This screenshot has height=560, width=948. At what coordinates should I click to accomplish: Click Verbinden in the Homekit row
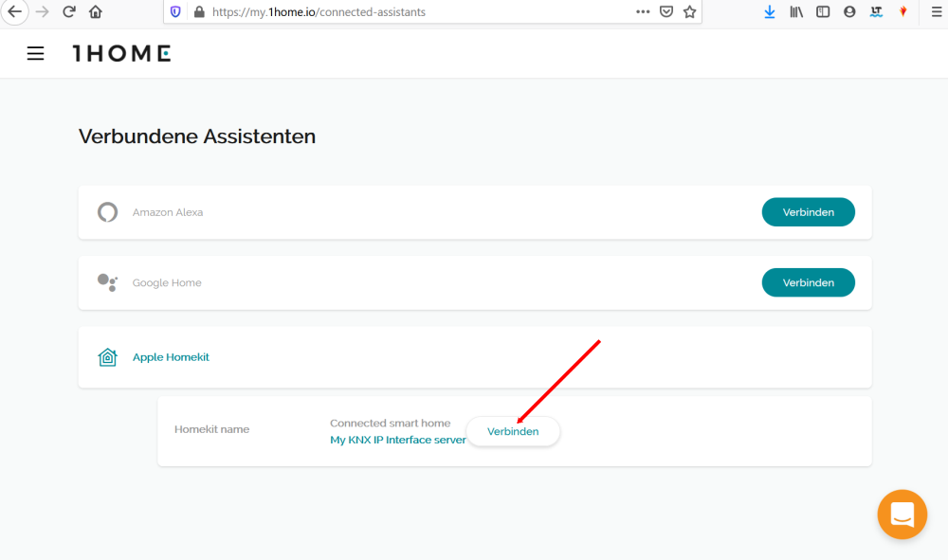coord(513,431)
